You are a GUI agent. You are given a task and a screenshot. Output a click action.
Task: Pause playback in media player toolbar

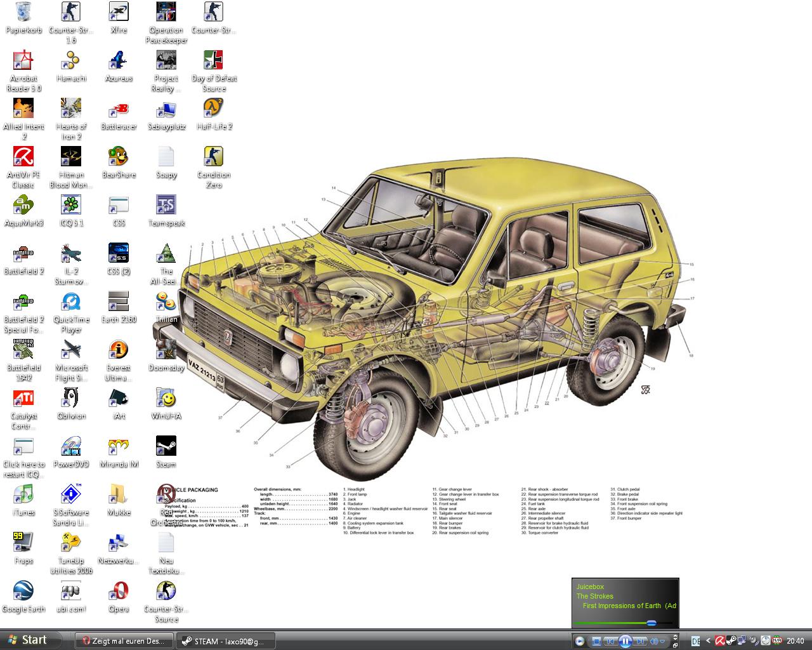pyautogui.click(x=625, y=641)
